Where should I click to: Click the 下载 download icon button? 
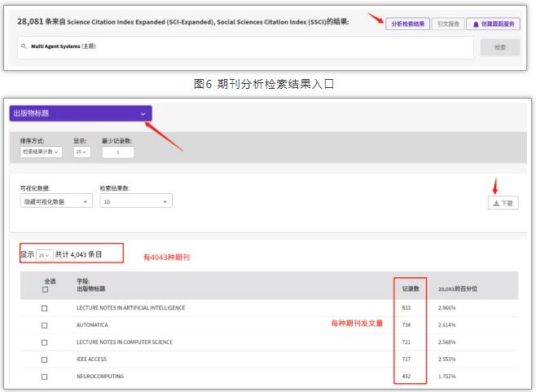[503, 203]
